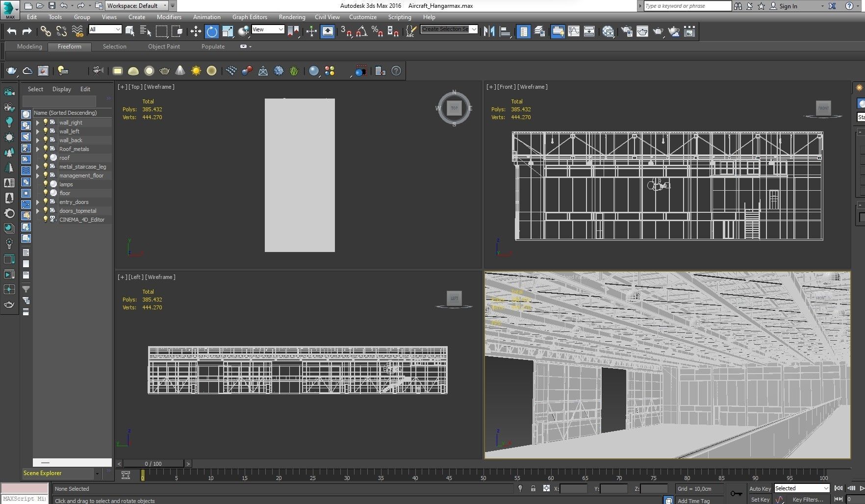Select the Bind to Space Warp tool
The image size is (865, 504).
(x=77, y=32)
